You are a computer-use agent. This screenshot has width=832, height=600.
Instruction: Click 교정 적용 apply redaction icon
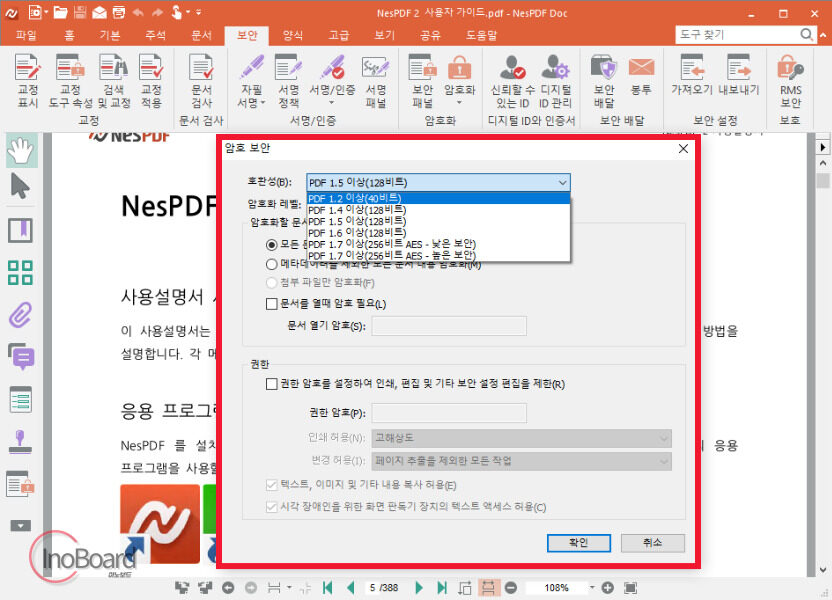151,81
